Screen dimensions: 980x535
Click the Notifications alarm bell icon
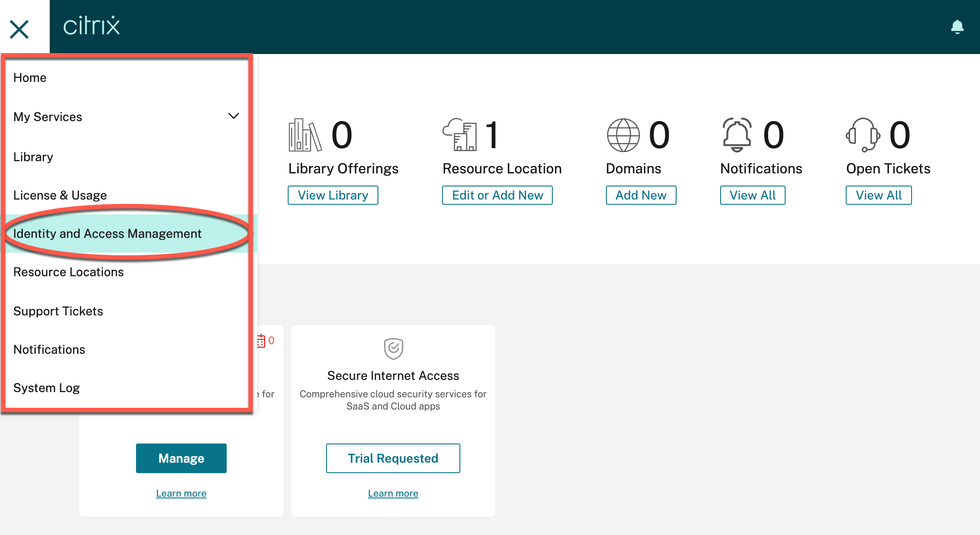737,135
